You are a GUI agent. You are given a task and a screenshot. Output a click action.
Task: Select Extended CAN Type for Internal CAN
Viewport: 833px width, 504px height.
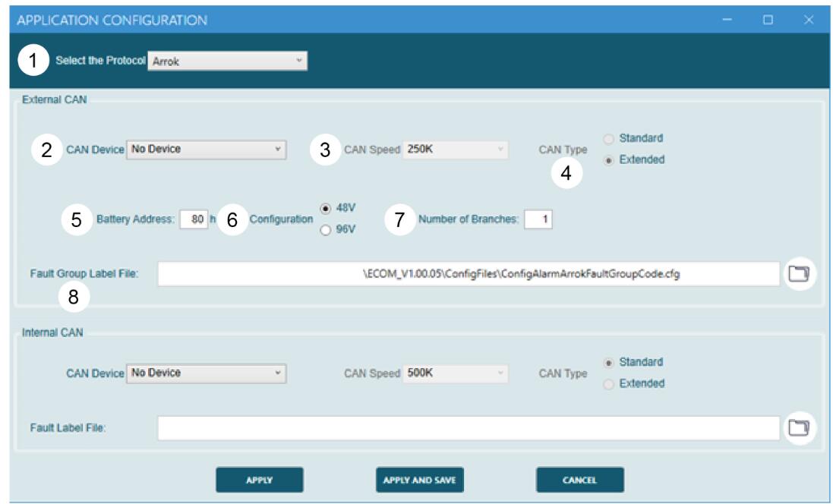pyautogui.click(x=609, y=384)
